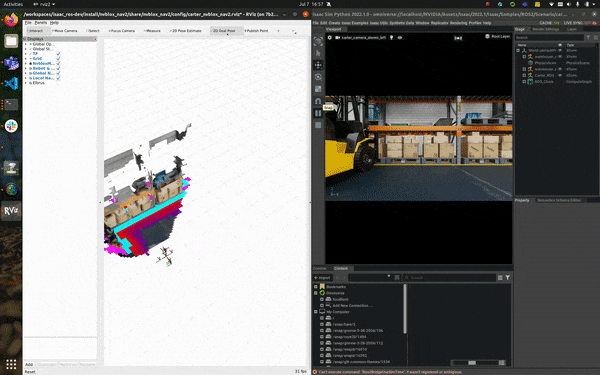The height and width of the screenshot is (375, 600).
Task: Click the Content bookmark icon
Action: [397, 278]
